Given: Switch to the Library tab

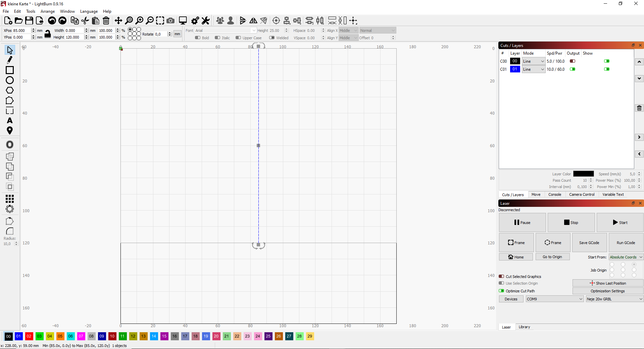Looking at the screenshot, I should [x=524, y=327].
